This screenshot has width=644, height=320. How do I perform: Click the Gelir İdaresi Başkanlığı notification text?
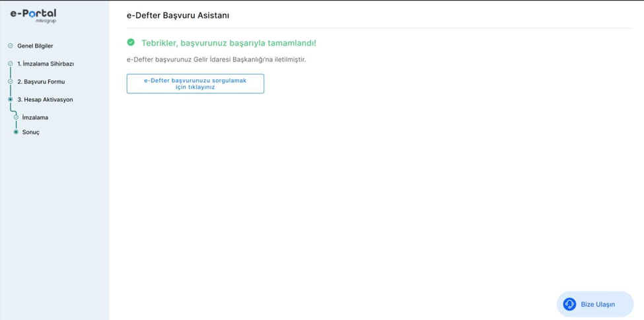(216, 60)
